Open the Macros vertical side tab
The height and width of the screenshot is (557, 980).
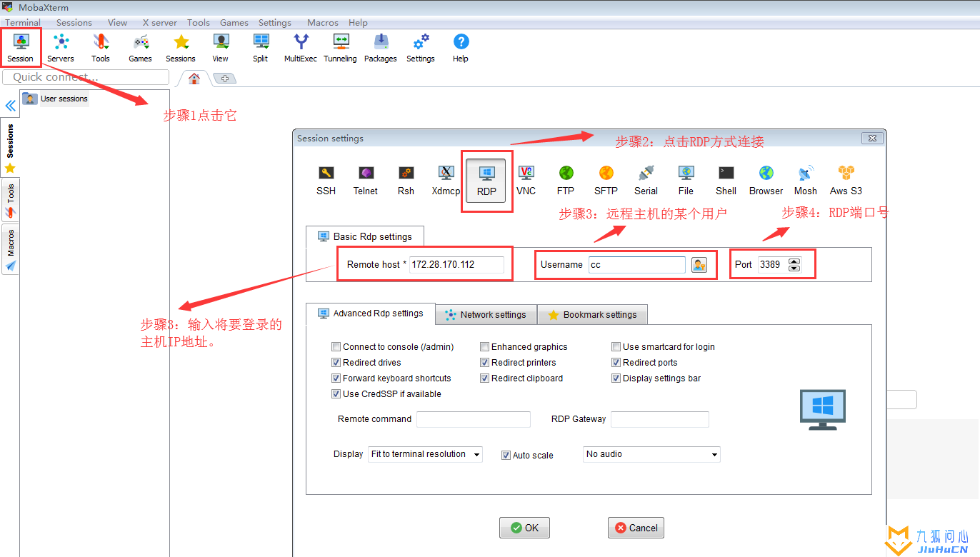[10, 250]
